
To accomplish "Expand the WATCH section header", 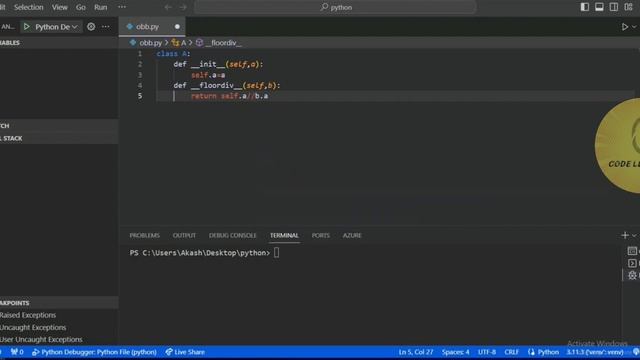I will [x=59, y=126].
